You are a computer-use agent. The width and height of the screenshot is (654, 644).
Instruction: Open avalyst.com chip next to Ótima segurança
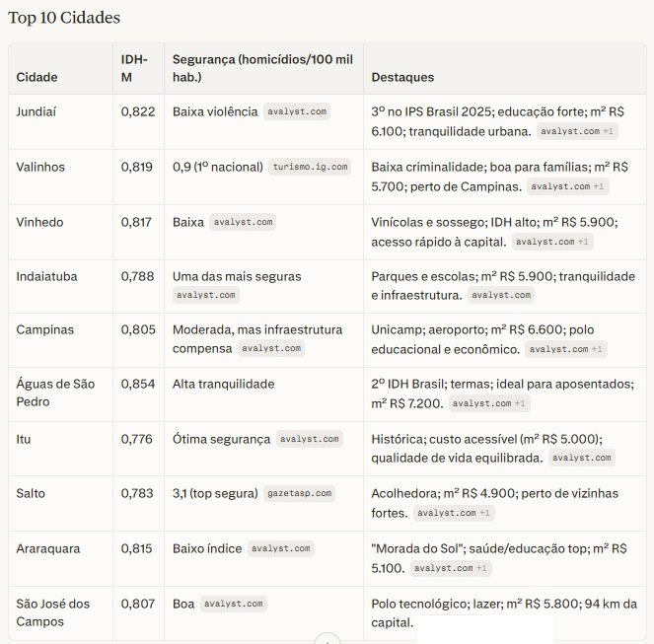[x=309, y=439]
